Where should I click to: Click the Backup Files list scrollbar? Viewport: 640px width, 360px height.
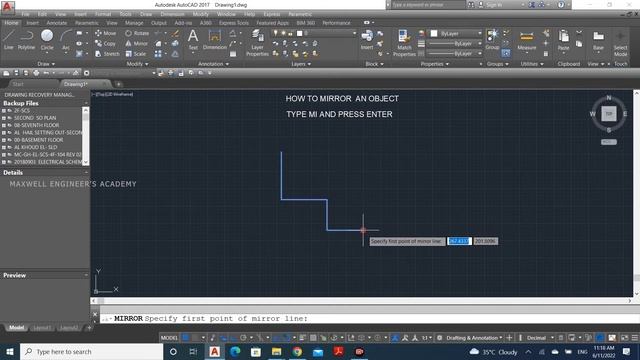85,136
